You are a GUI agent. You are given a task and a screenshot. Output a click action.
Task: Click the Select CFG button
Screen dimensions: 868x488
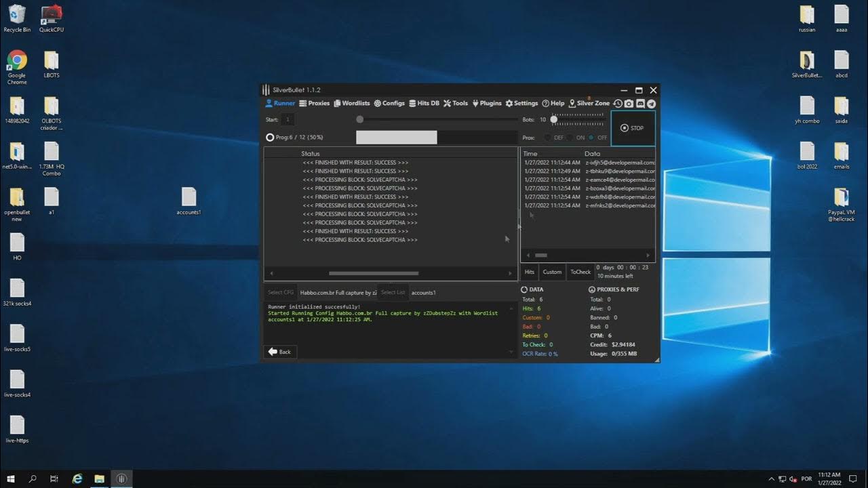(x=280, y=292)
